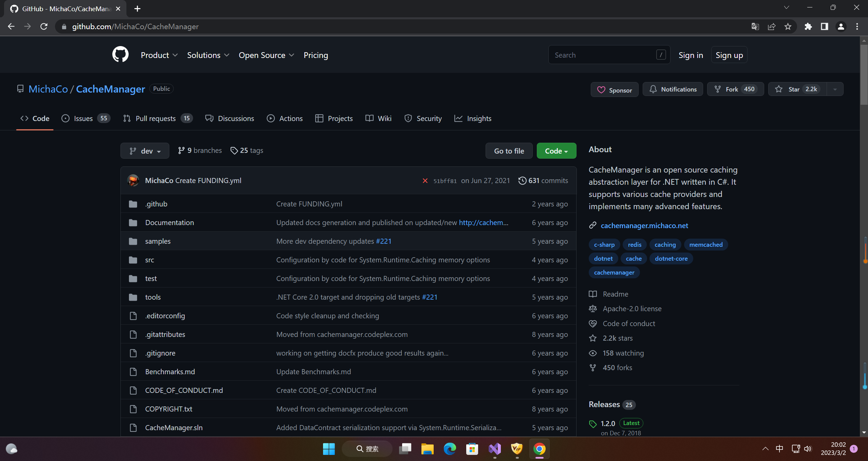Open File Explorer from the taskbar
868x461 pixels.
[427, 449]
